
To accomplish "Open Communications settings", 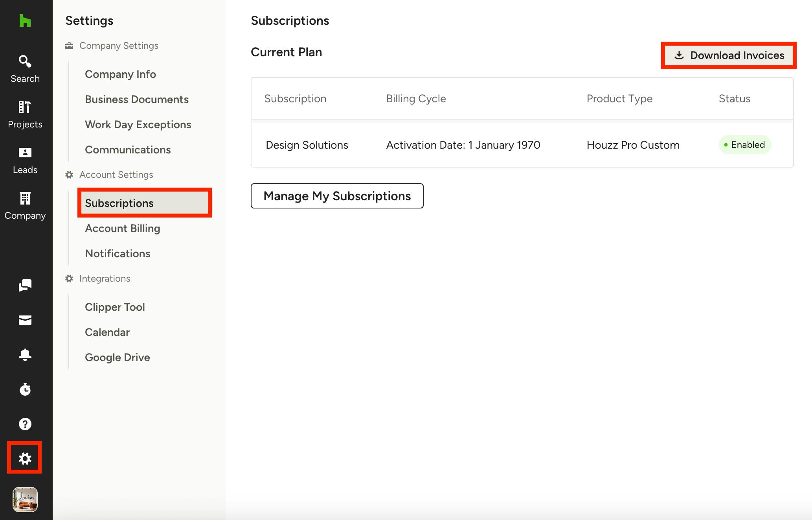I will click(x=128, y=150).
